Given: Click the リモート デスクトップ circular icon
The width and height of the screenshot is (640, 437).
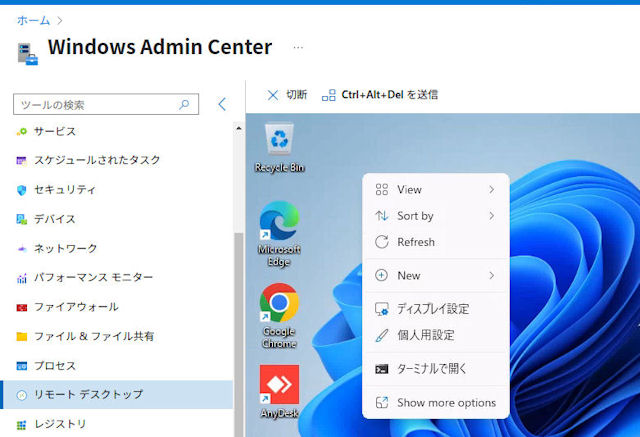Looking at the screenshot, I should [x=22, y=395].
